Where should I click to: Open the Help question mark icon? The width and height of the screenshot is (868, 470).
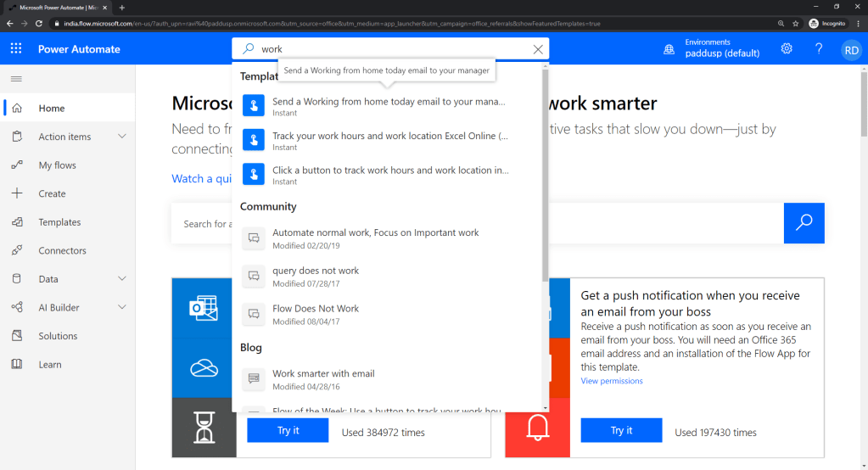click(x=818, y=48)
